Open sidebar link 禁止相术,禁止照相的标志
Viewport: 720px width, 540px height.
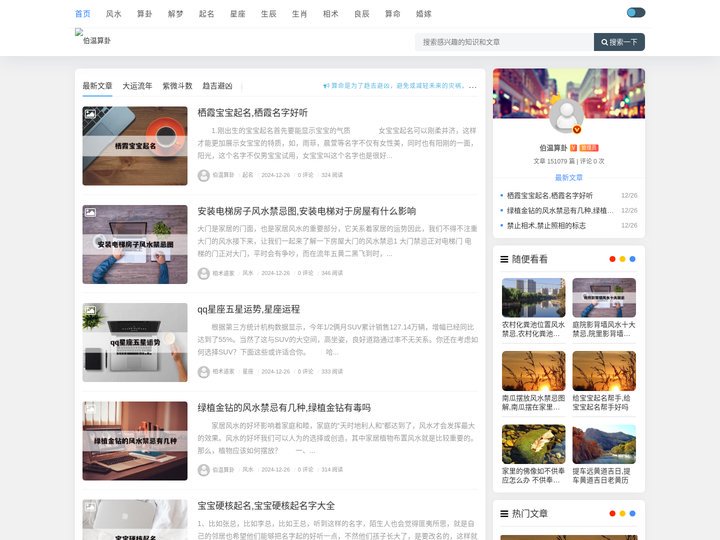tap(546, 225)
